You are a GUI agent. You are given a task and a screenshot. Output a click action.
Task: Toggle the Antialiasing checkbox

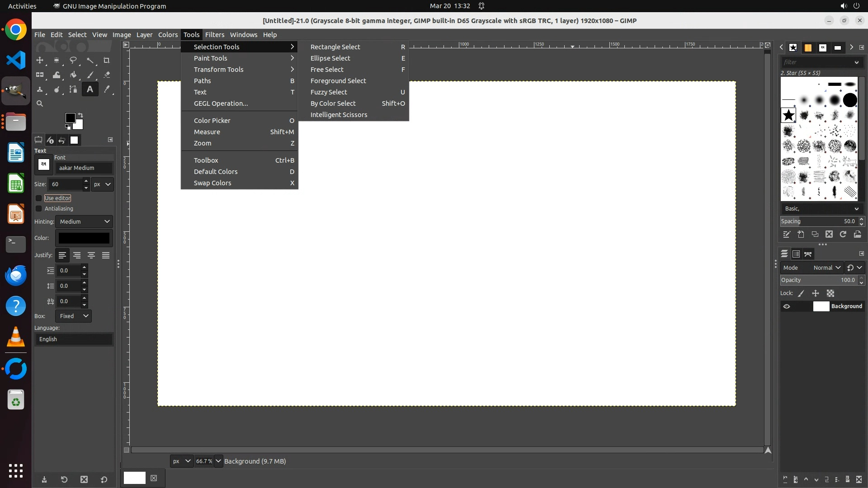tap(39, 208)
